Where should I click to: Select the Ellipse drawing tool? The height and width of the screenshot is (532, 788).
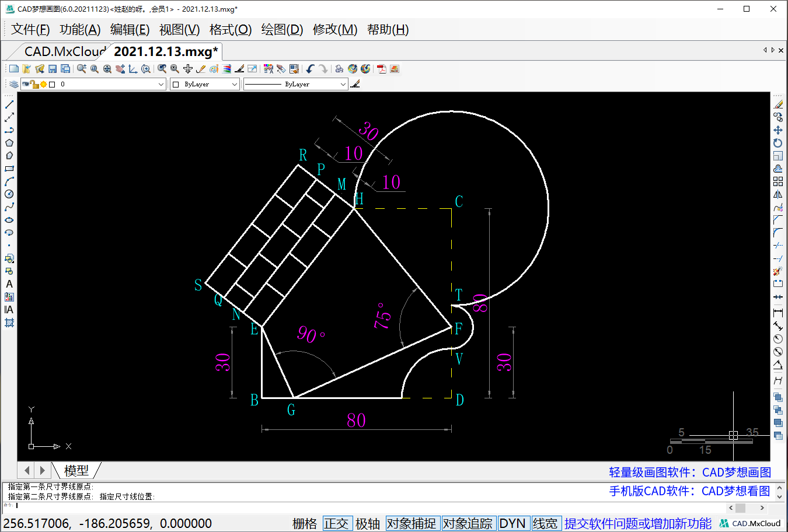pos(9,220)
